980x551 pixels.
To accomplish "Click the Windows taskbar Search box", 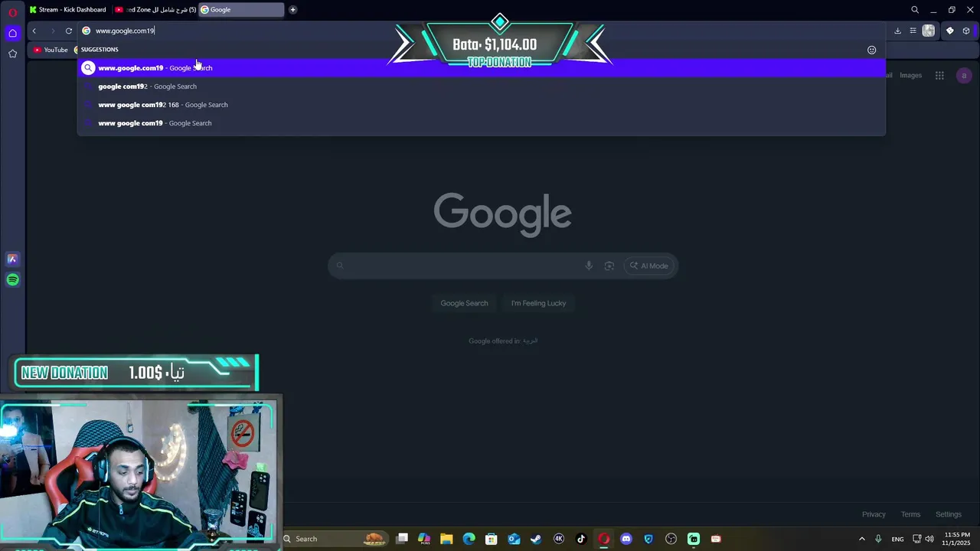I will [x=335, y=539].
